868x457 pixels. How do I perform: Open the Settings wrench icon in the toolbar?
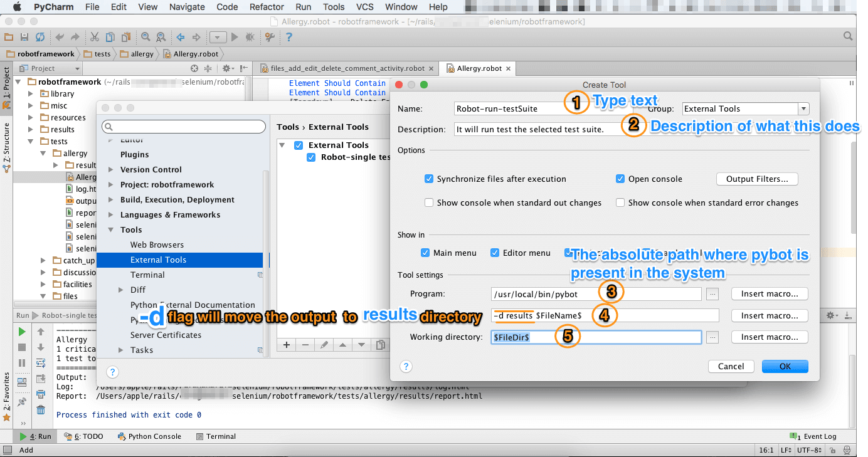coord(270,37)
